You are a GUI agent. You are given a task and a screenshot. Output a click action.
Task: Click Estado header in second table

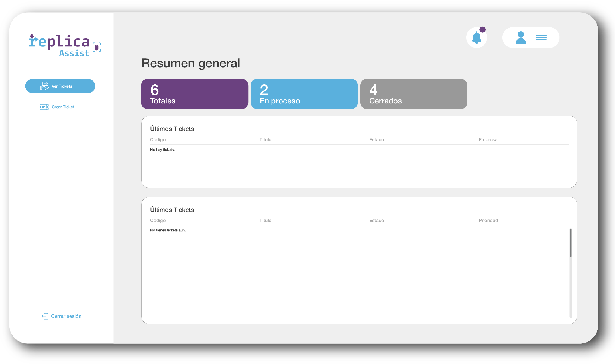pos(376,220)
